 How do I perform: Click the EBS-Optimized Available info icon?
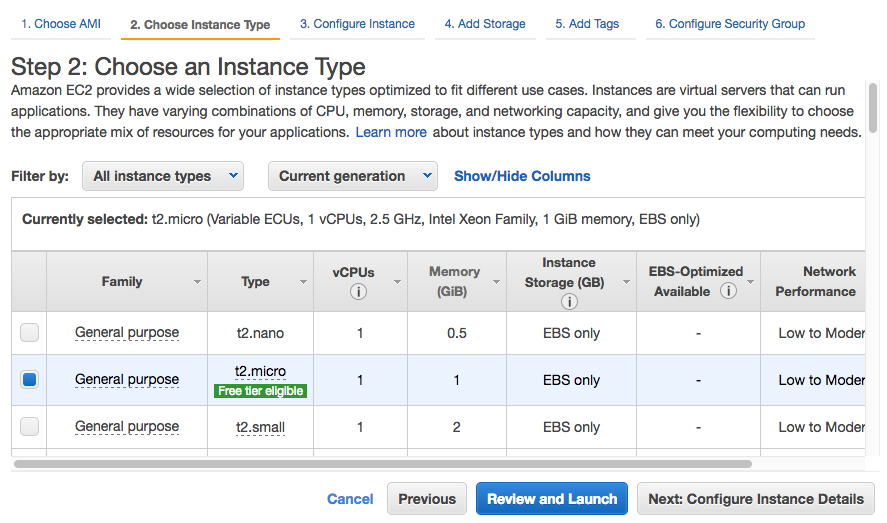(x=729, y=291)
